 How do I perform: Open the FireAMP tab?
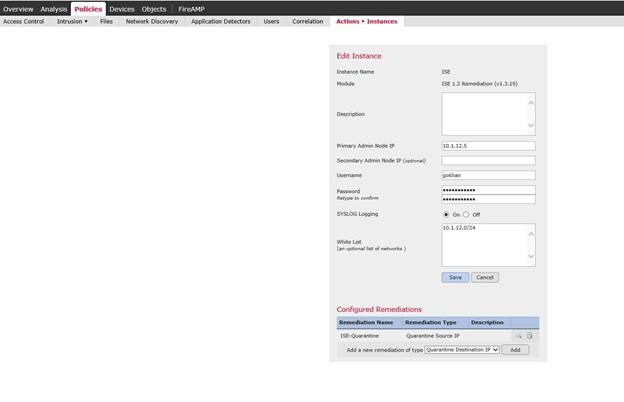(x=191, y=9)
